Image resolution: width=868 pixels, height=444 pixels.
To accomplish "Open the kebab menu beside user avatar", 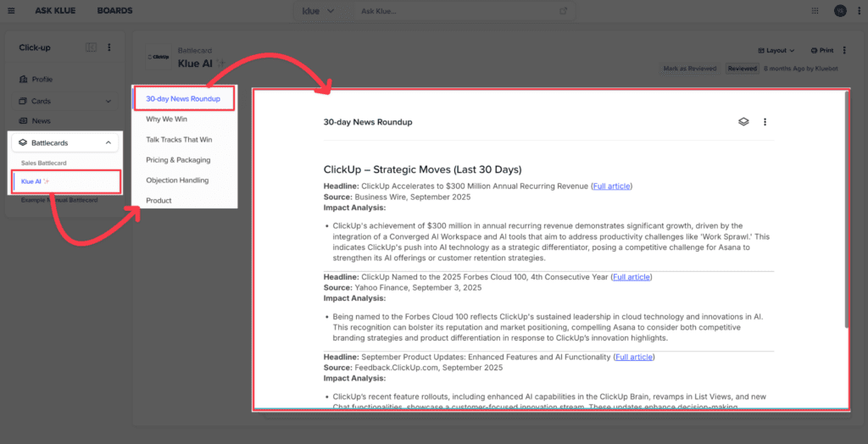I will coord(858,10).
